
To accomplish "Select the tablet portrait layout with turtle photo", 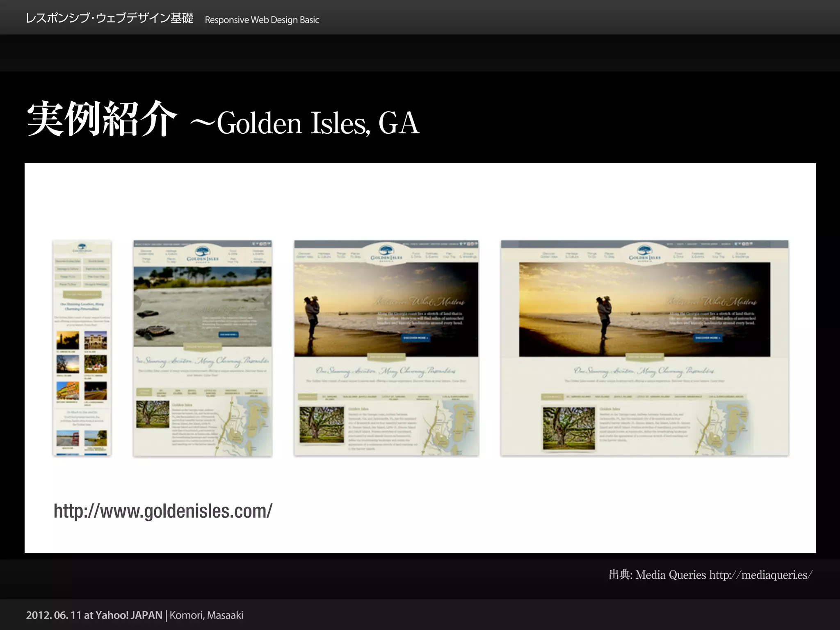I will tap(203, 348).
